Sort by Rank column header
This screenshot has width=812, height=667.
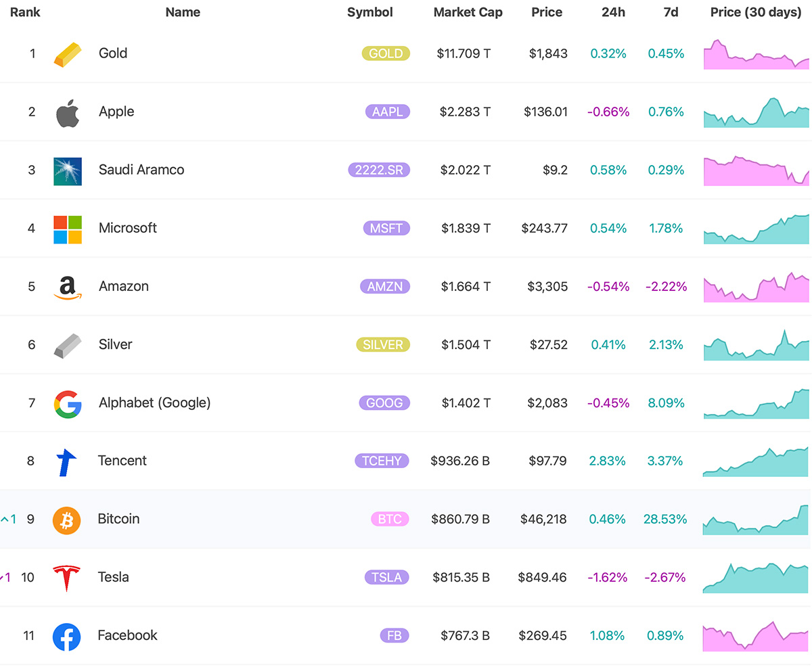25,13
